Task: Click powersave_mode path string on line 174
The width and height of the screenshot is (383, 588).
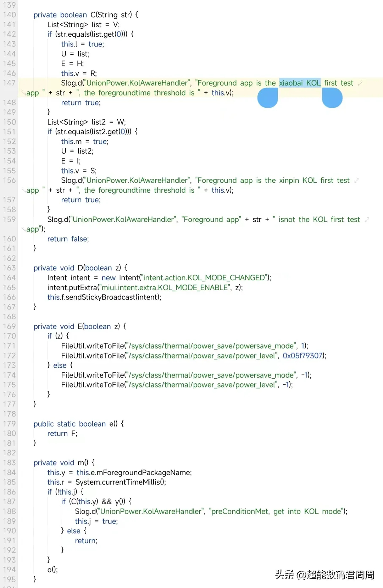Action: pyautogui.click(x=211, y=375)
